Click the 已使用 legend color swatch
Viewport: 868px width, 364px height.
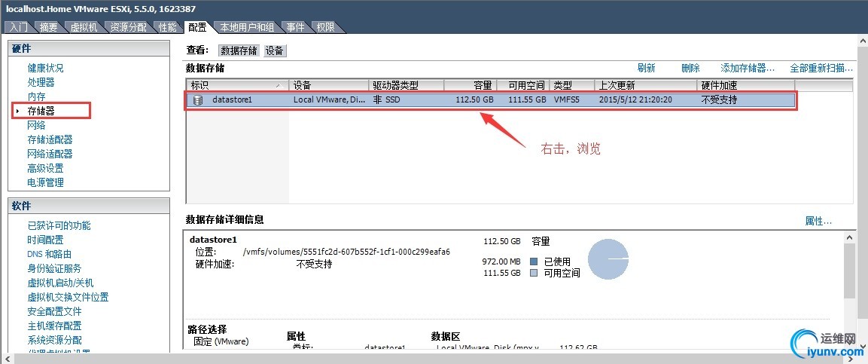coord(534,262)
